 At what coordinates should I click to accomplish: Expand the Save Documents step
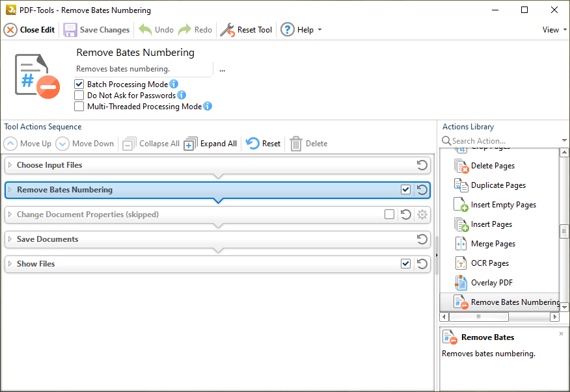point(10,239)
